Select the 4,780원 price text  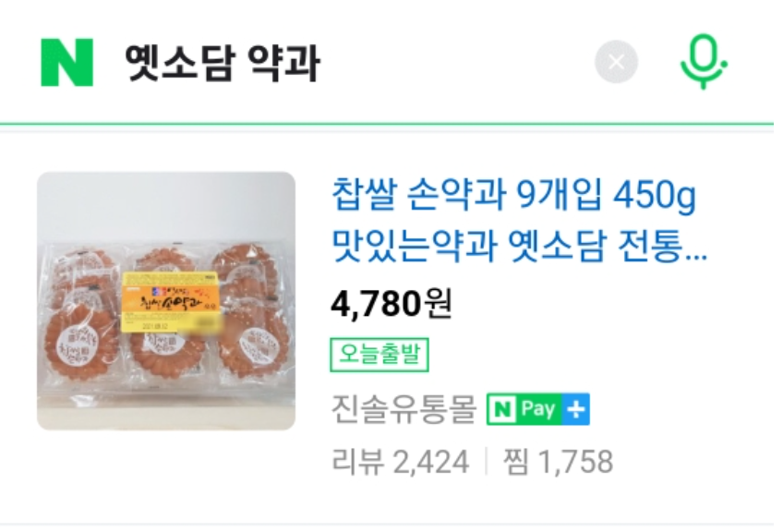tap(391, 304)
